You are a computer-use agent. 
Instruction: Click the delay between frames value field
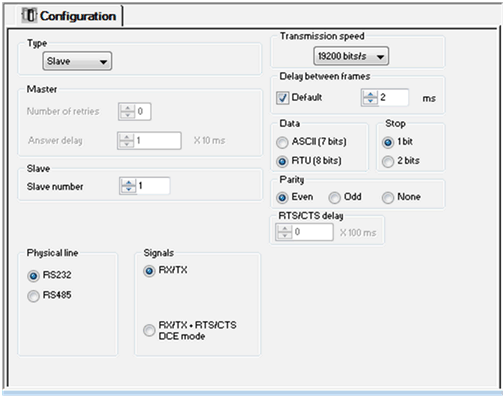coord(393,97)
